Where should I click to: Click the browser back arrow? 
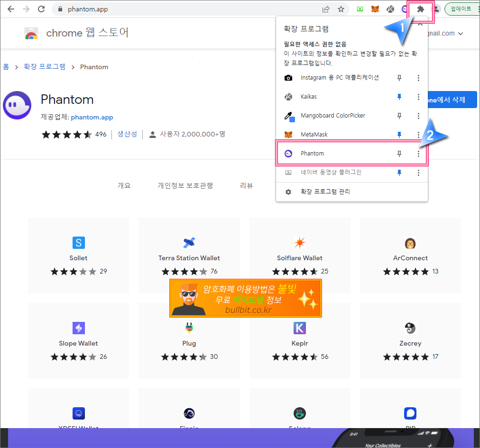pos(11,9)
